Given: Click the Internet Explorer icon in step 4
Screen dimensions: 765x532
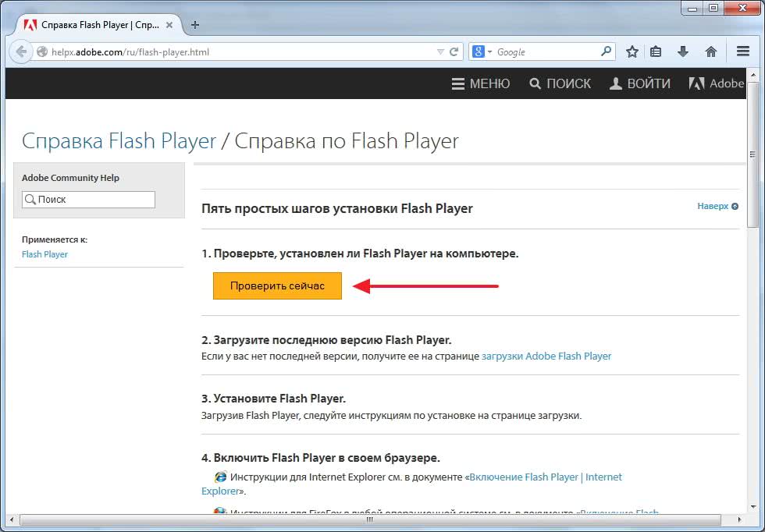Looking at the screenshot, I should (x=220, y=477).
